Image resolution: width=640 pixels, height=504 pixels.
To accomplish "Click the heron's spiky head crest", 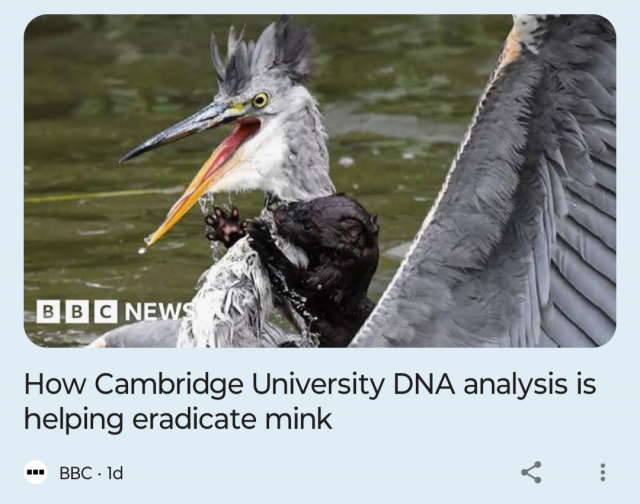I will (x=261, y=51).
